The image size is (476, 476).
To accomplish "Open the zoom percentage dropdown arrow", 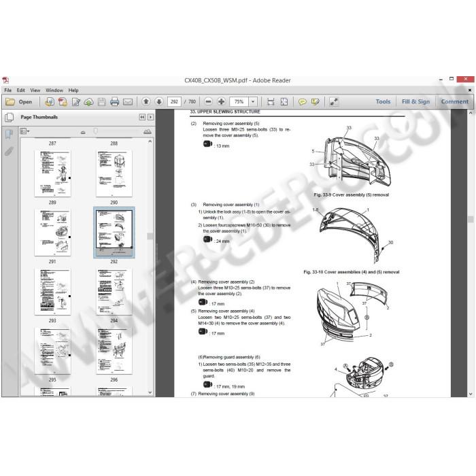I will [253, 102].
